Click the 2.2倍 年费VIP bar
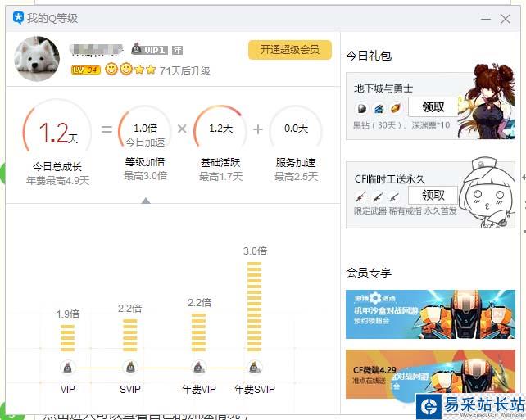 (x=198, y=332)
